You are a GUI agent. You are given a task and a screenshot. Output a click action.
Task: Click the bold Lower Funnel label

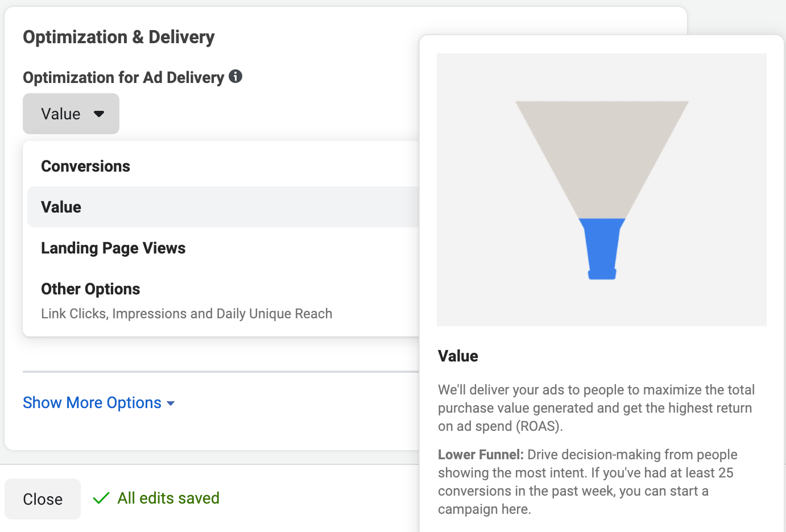(481, 455)
